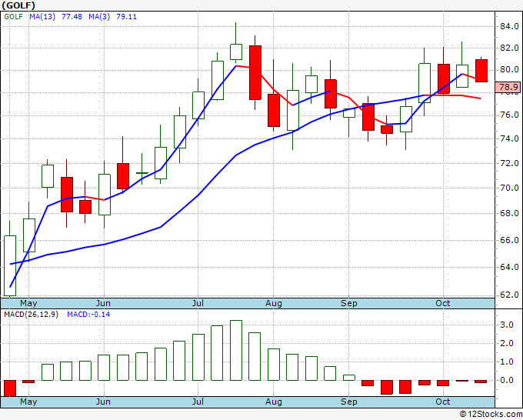
Task: Select the MA(3) legend label
Action: 99,17
